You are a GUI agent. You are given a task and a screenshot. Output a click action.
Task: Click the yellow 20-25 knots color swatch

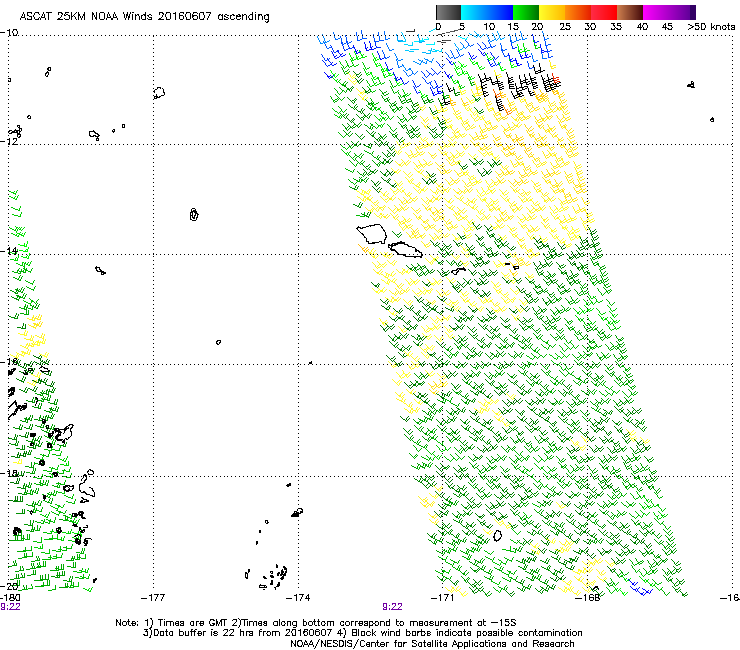tap(552, 12)
